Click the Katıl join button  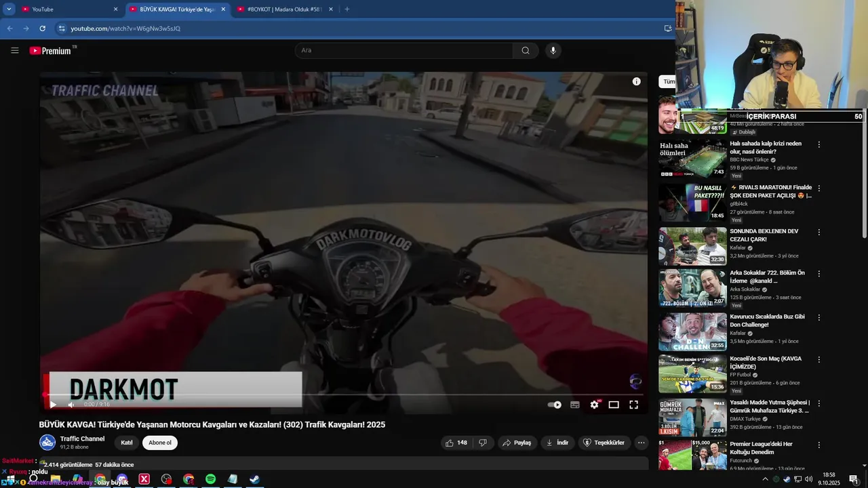click(x=127, y=443)
